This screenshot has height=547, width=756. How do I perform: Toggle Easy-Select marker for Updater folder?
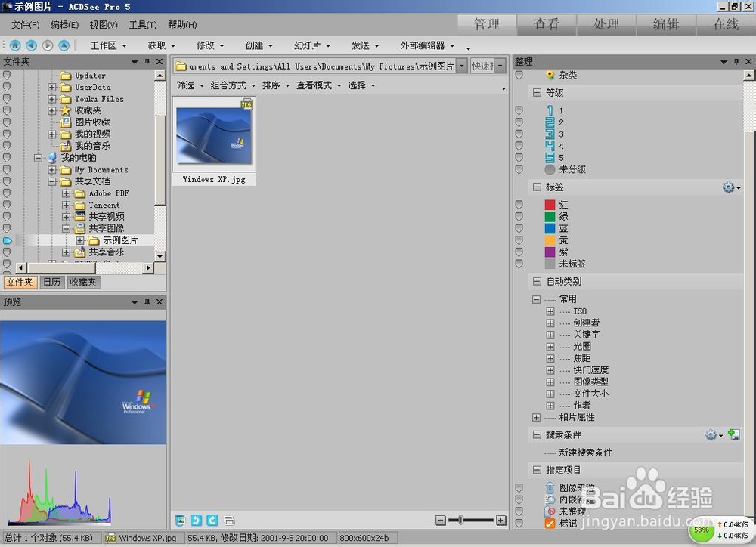(7, 76)
